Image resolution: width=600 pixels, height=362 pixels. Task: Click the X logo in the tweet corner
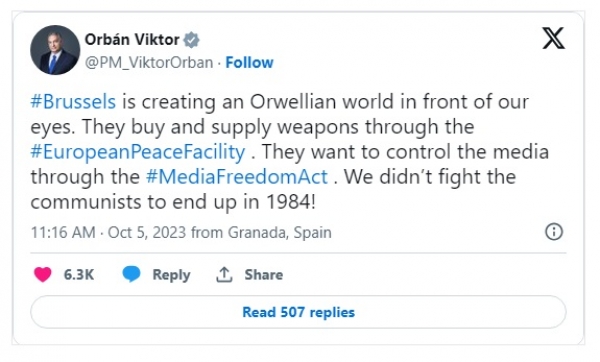(553, 38)
